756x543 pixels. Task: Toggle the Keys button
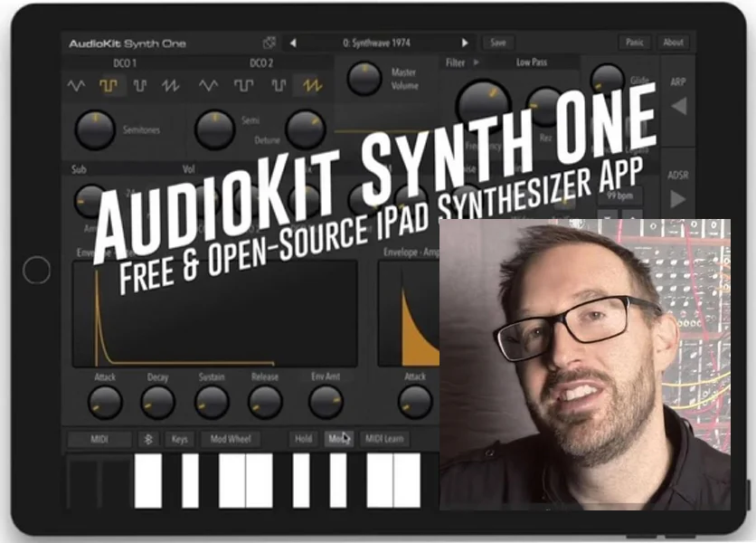(179, 439)
